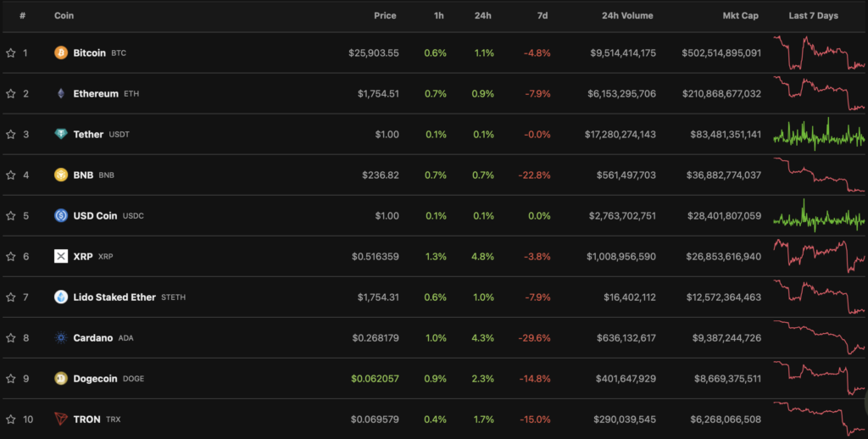The image size is (868, 439).
Task: Open the Ethereum coin name link
Action: click(96, 93)
